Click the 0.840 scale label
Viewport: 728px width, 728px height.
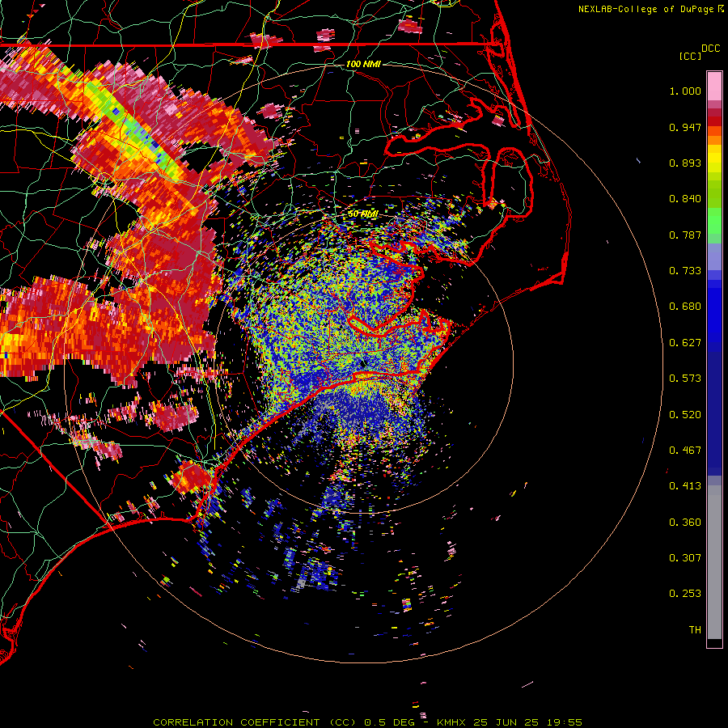pyautogui.click(x=685, y=199)
